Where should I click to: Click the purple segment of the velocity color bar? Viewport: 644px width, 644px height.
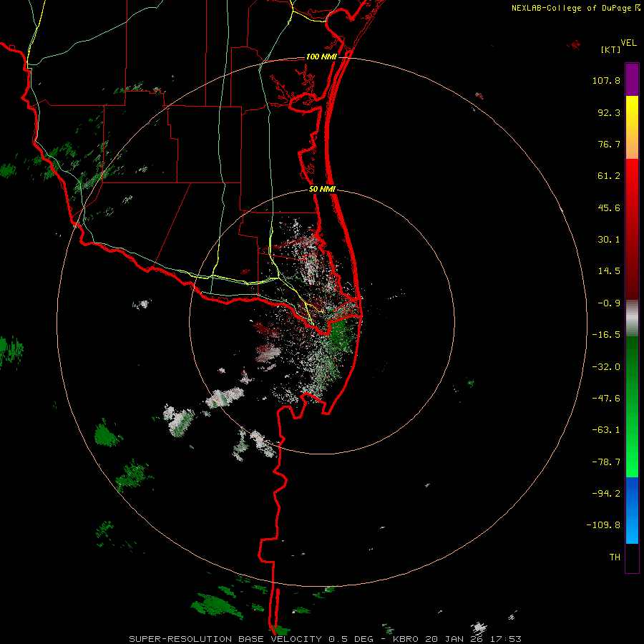coord(632,79)
